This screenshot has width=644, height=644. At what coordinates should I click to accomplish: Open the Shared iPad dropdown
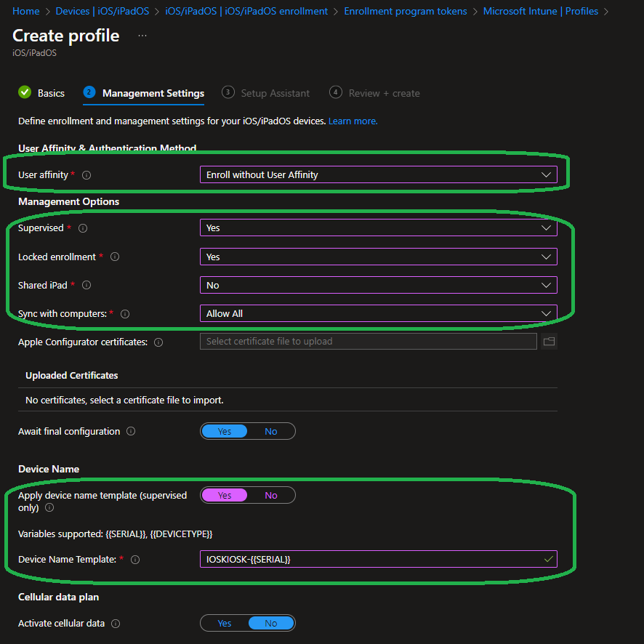click(378, 285)
